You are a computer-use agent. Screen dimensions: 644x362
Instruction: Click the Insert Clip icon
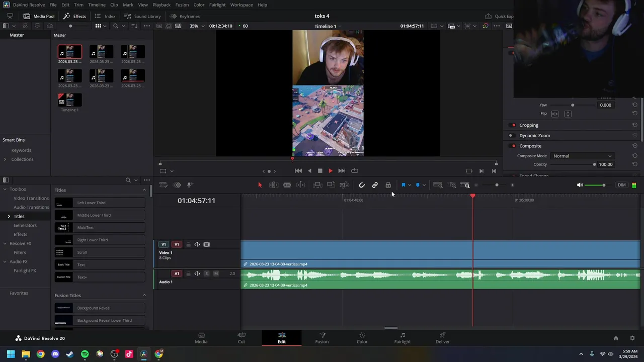[317, 185]
